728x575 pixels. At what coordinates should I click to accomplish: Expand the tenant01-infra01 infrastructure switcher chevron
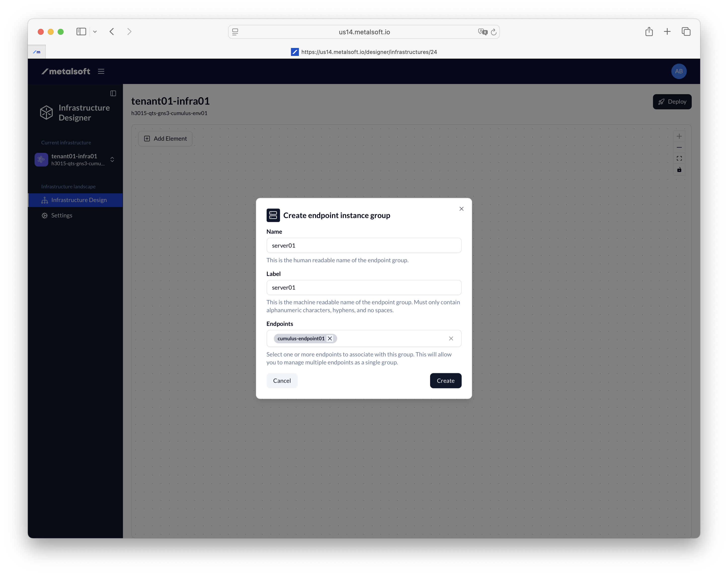pos(112,159)
